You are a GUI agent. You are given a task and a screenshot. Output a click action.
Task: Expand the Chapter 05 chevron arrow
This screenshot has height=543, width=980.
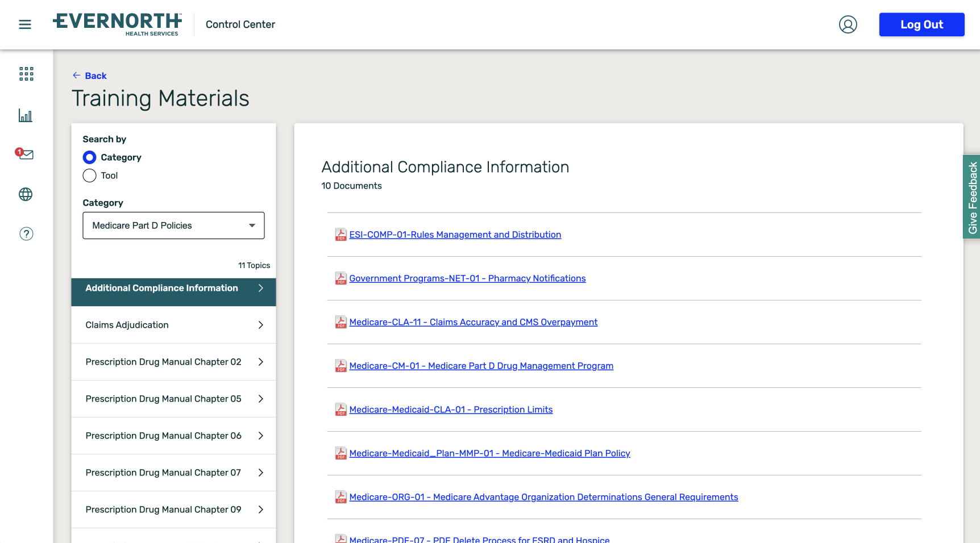[261, 399]
